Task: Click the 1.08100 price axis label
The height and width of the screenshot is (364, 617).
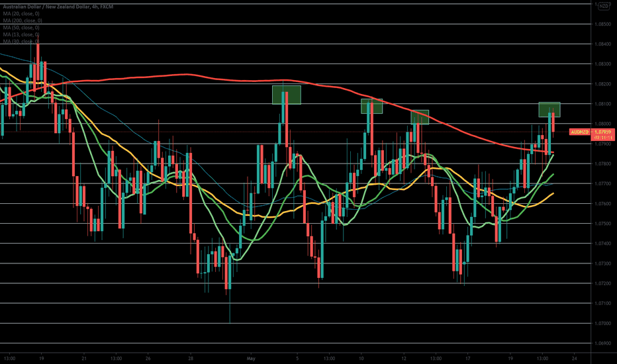Action: point(602,105)
